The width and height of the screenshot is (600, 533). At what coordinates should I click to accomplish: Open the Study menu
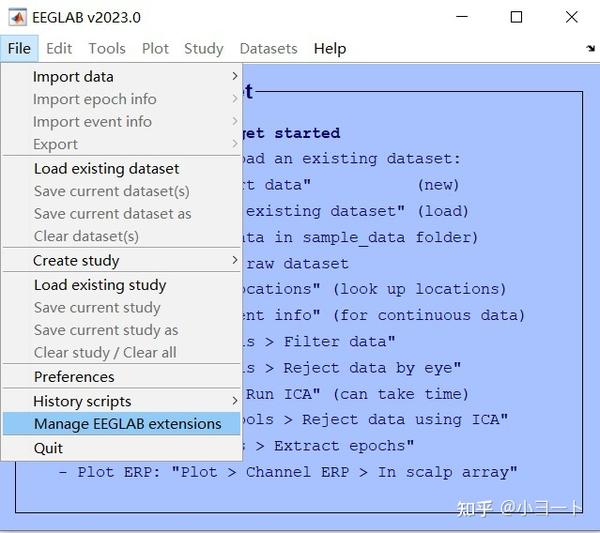click(204, 48)
